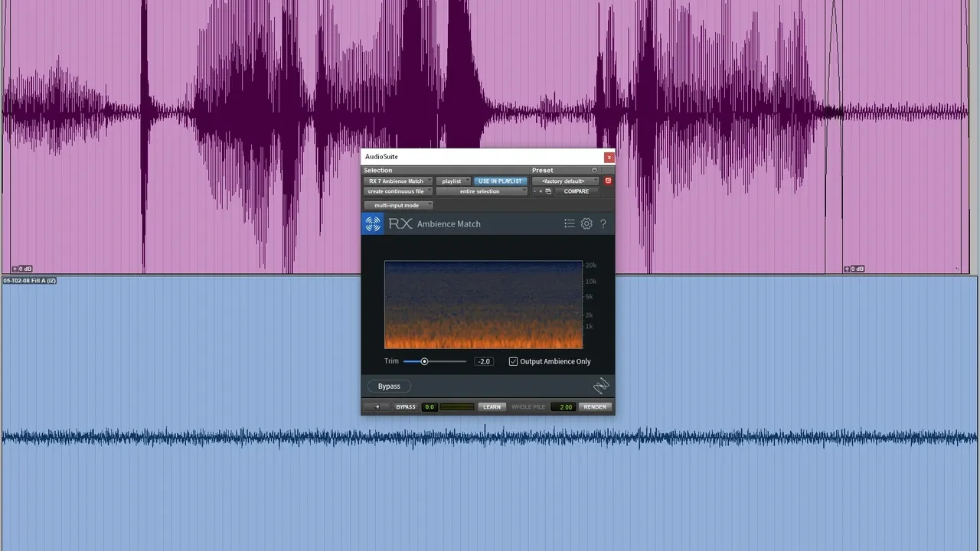980x551 pixels.
Task: Click the trim value field showing -2.0
Action: 483,361
